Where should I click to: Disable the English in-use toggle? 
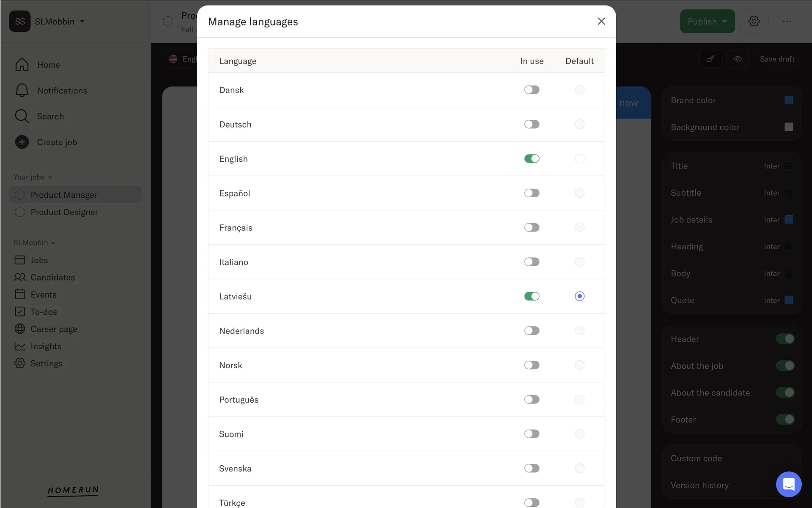click(x=532, y=159)
